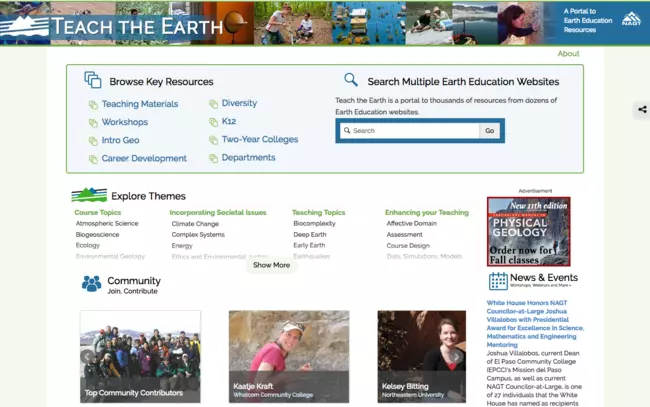Click the Explore Themes mountain icon
Viewport: 650px width, 407px height.
pyautogui.click(x=89, y=195)
